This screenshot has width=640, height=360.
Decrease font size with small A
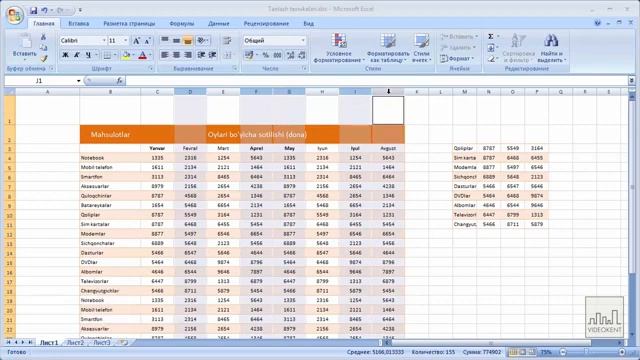click(x=147, y=40)
